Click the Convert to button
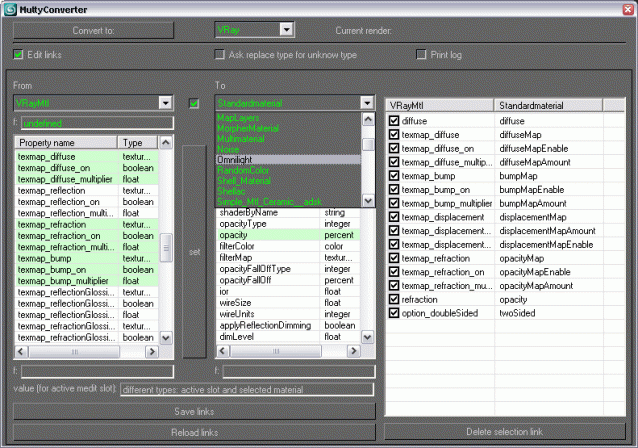 point(93,31)
